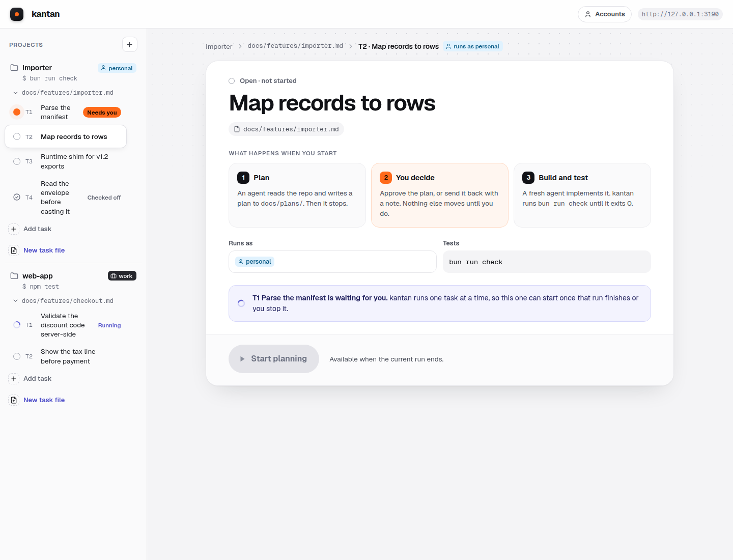Open the Runs as personal account selector

[332, 262]
